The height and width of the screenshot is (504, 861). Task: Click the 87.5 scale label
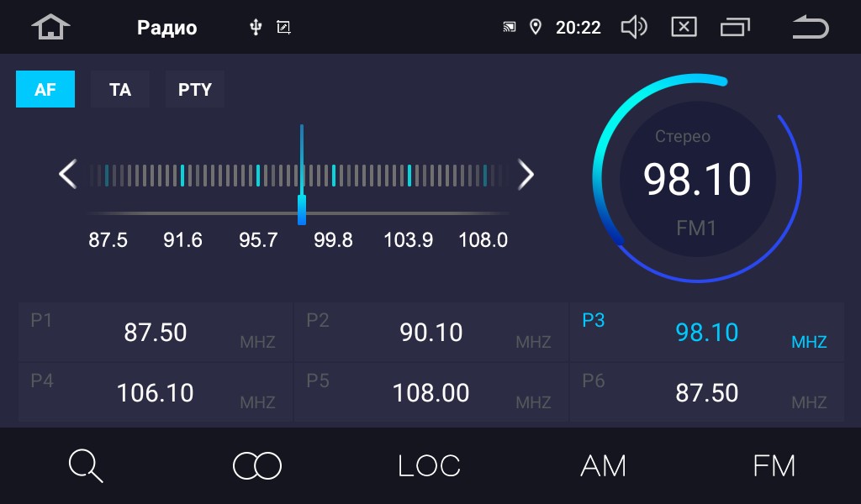point(108,239)
